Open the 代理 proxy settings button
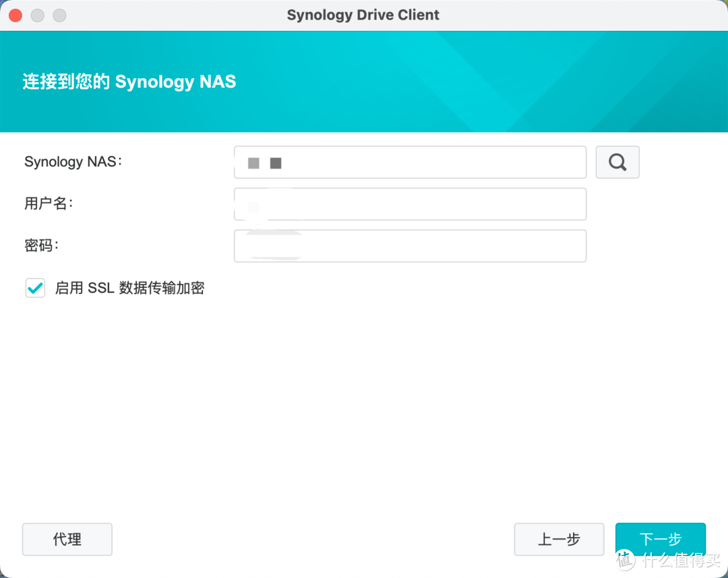This screenshot has width=728, height=578. pyautogui.click(x=67, y=539)
